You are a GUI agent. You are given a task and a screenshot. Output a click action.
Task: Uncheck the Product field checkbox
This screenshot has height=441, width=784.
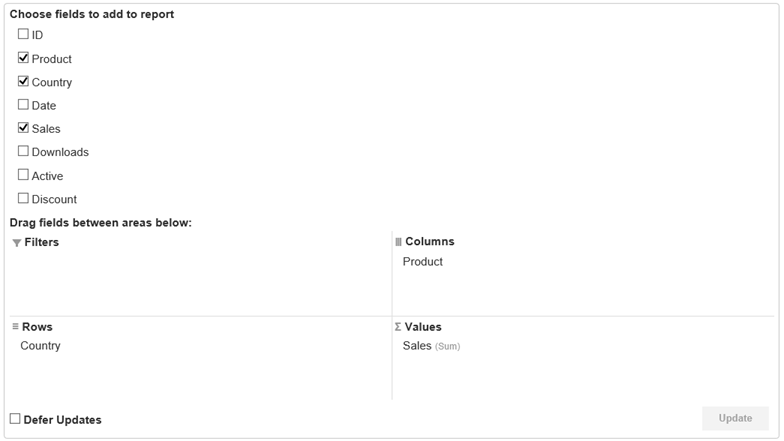[23, 58]
